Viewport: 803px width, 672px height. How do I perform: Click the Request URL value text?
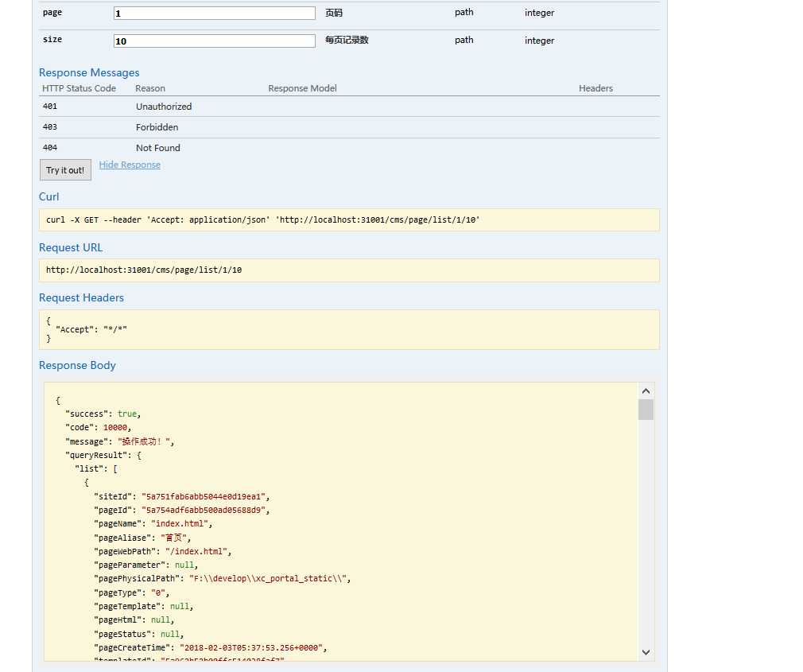144,270
